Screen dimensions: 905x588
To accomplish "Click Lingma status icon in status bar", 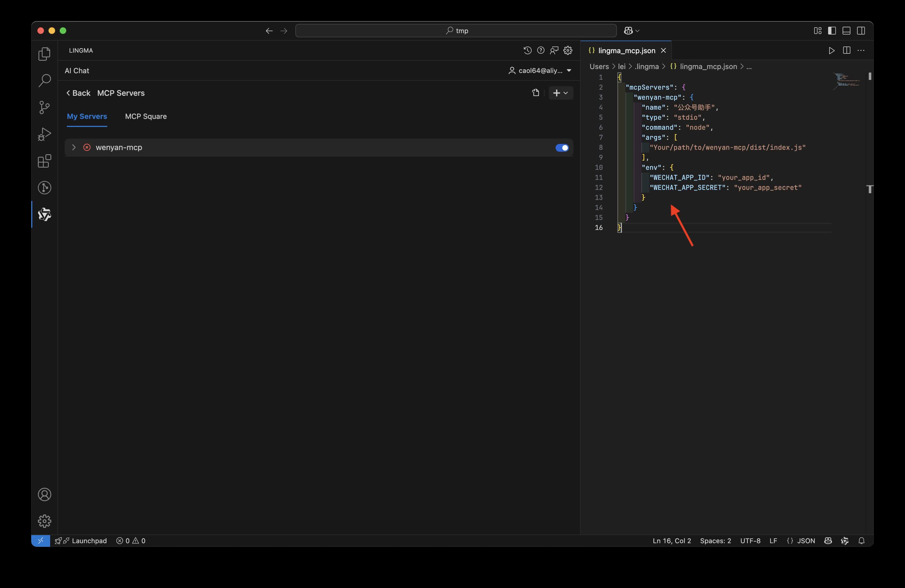I will pyautogui.click(x=845, y=540).
